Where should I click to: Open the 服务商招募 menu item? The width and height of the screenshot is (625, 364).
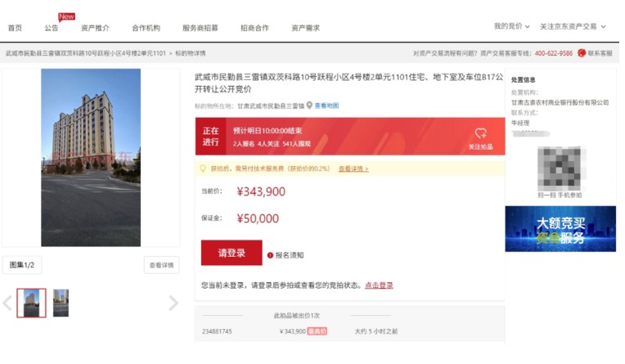(x=200, y=28)
